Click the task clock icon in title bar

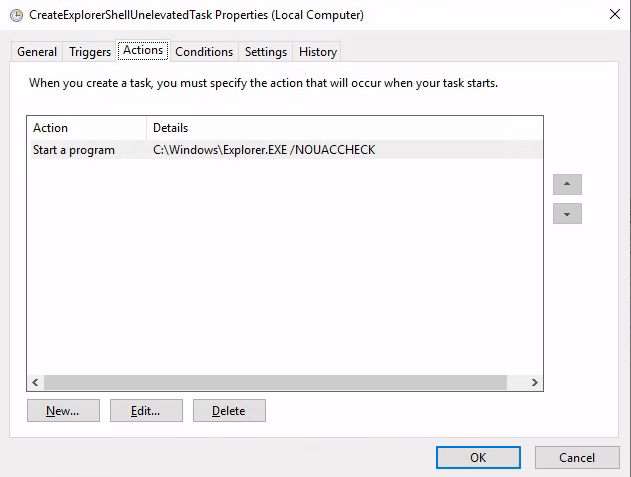16,15
